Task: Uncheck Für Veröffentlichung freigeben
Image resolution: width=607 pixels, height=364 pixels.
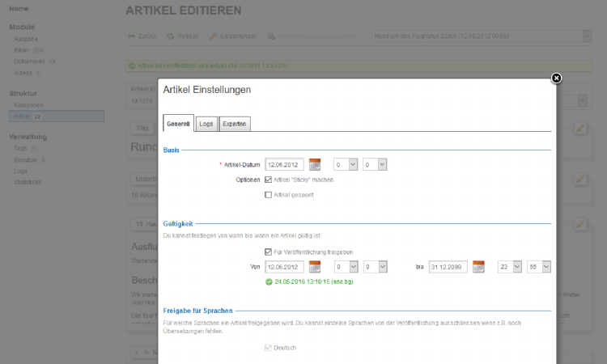Action: tap(269, 252)
